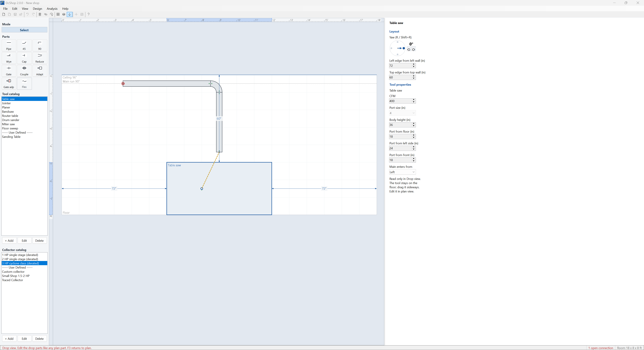644x350 pixels.
Task: Click the New file toolbar icon
Action: (4, 14)
